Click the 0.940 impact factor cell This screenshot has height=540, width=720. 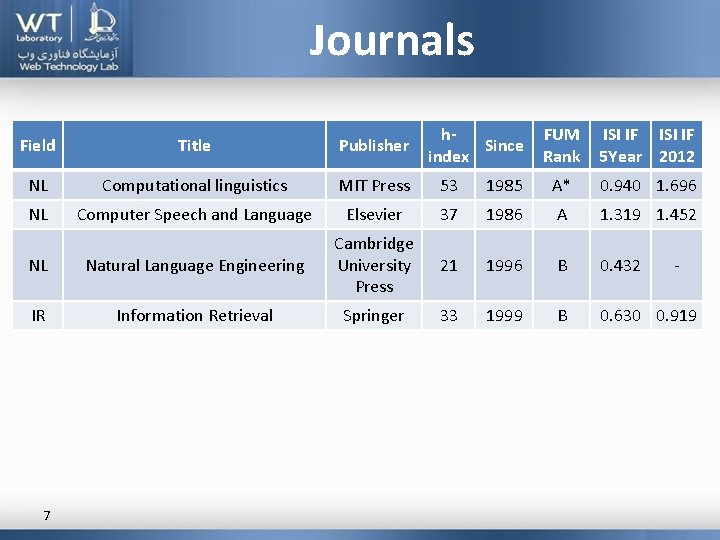(x=620, y=185)
